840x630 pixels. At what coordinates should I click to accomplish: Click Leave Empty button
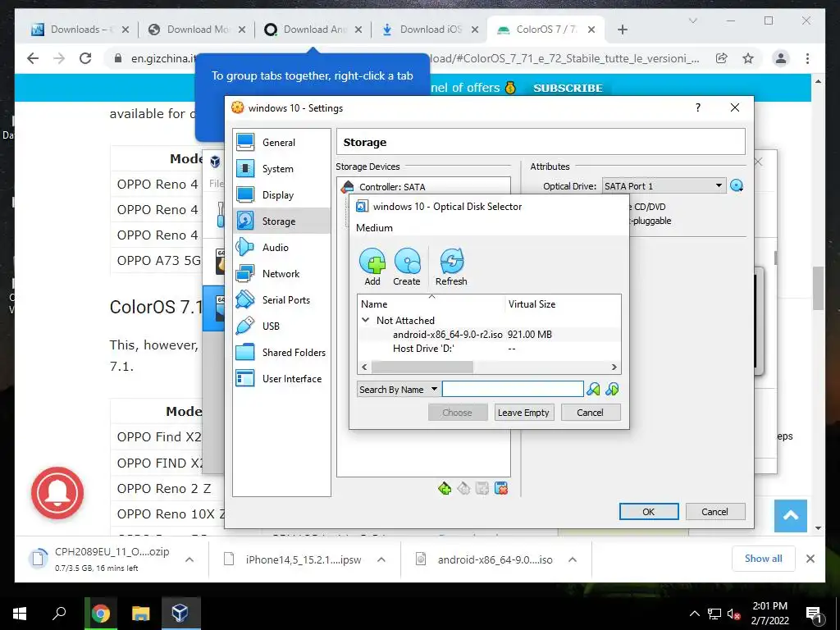(523, 413)
